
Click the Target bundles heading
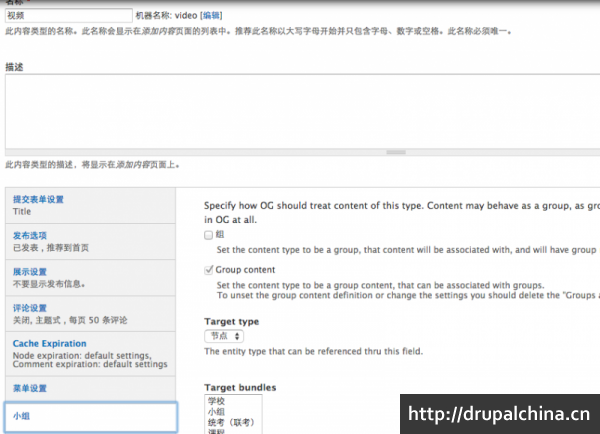[x=240, y=388]
